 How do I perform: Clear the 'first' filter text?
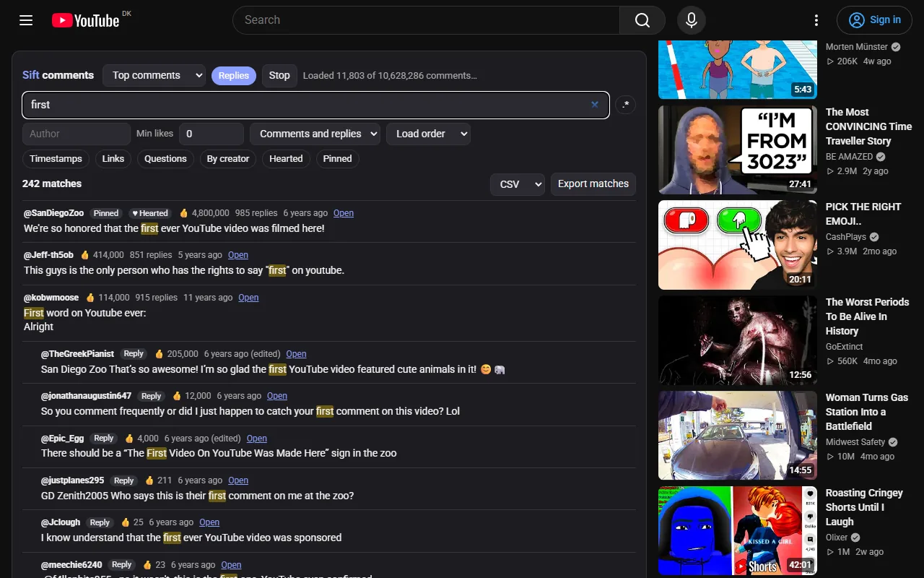click(x=595, y=105)
